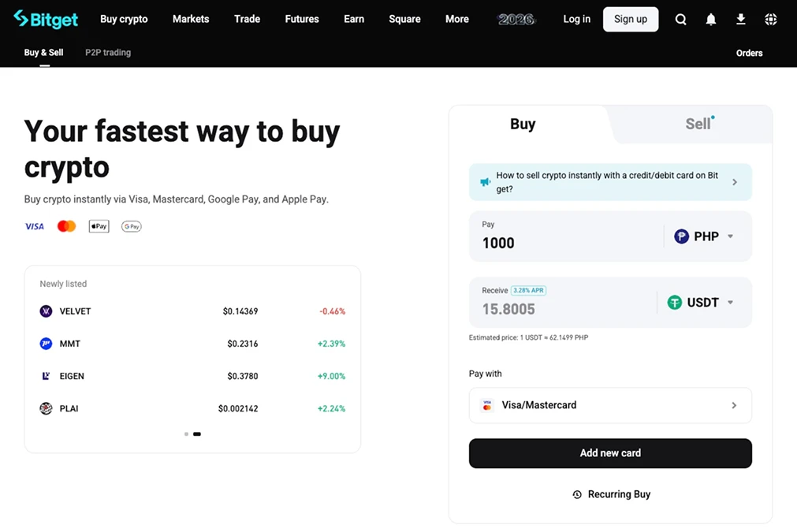Click the PLAI change +2.24%
Screen dimensions: 797x532
coord(331,408)
